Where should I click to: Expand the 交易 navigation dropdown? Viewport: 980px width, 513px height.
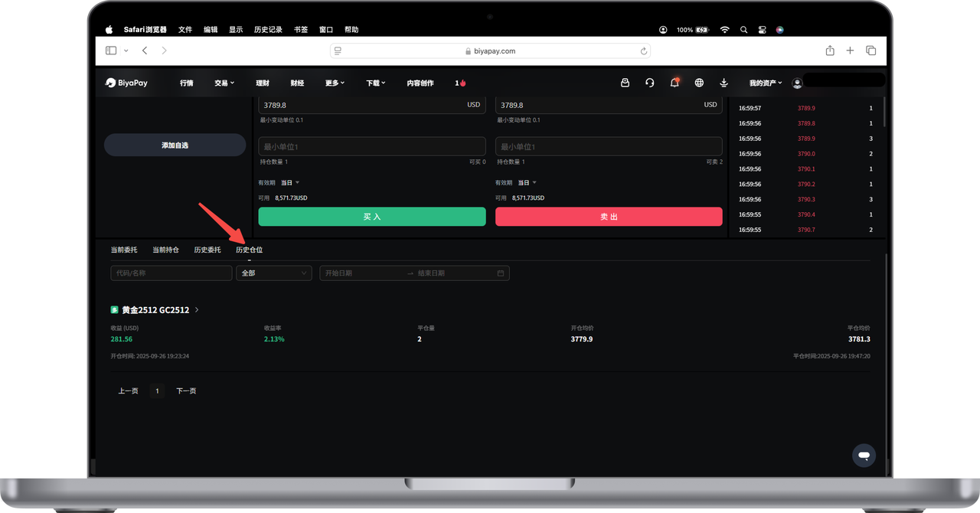[x=224, y=83]
